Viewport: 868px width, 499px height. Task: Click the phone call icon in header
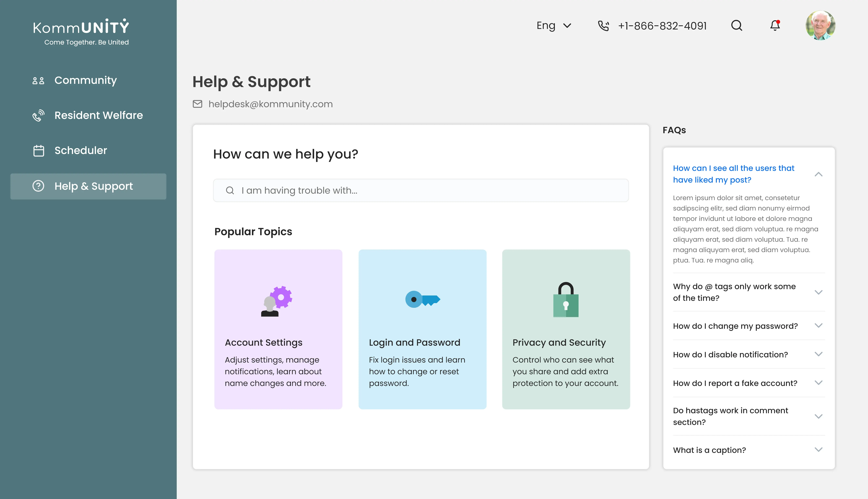coord(603,26)
